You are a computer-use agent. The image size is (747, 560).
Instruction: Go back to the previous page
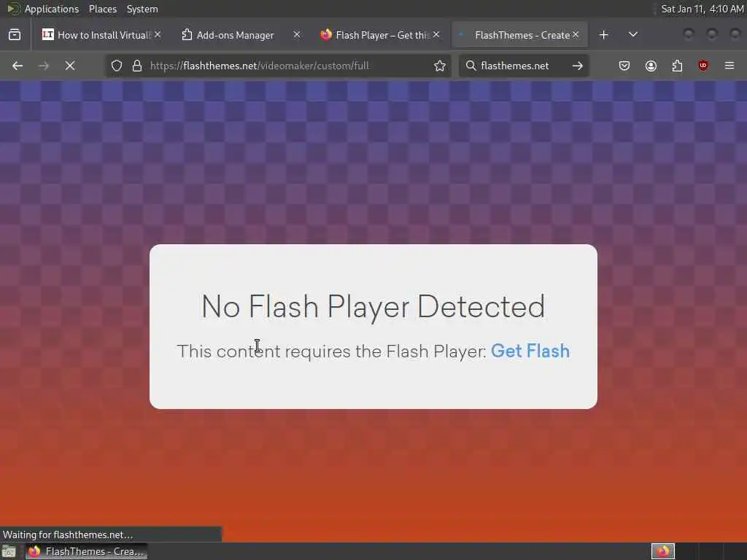point(18,66)
